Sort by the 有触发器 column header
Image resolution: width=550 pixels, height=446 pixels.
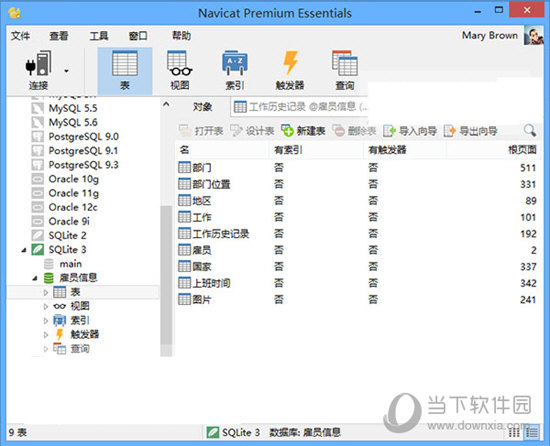[x=405, y=150]
